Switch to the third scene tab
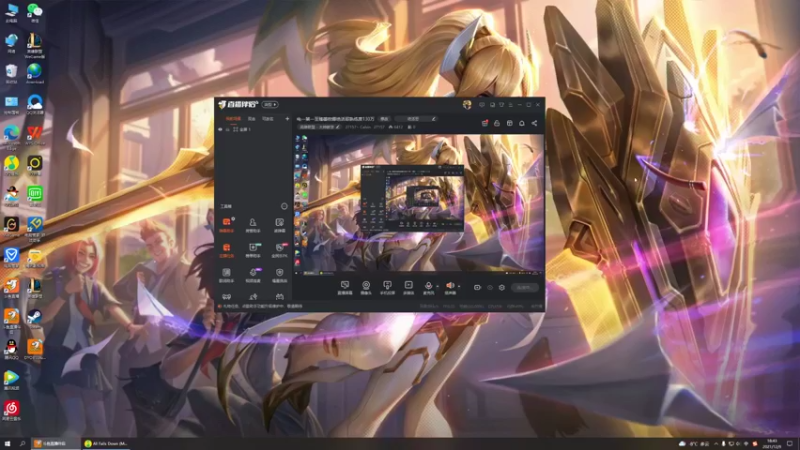 267,118
